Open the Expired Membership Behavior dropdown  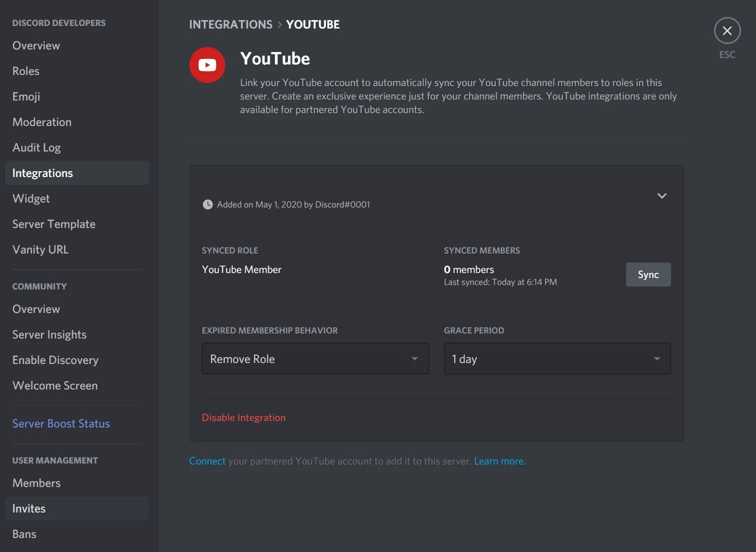[x=315, y=358]
